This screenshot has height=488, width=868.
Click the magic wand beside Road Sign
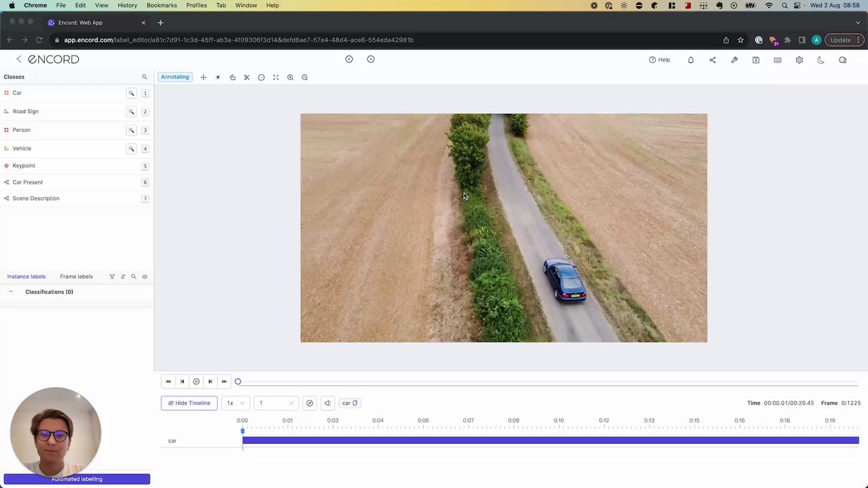click(x=132, y=111)
